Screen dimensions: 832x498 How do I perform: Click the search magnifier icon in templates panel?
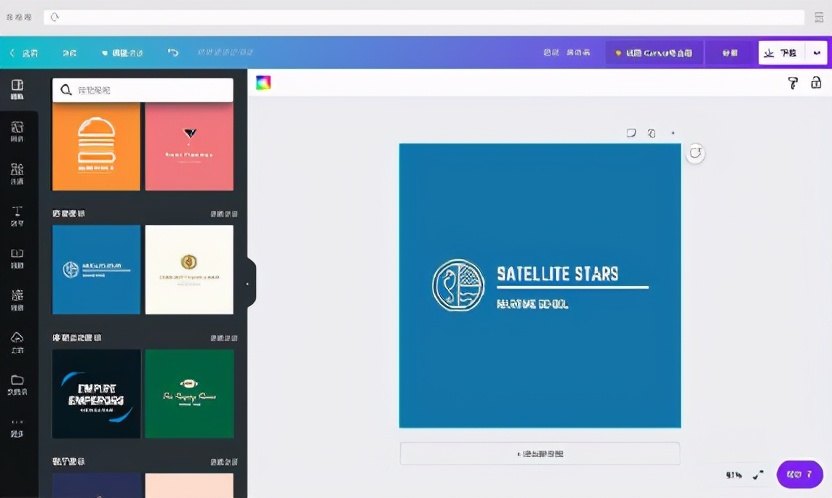(x=66, y=90)
